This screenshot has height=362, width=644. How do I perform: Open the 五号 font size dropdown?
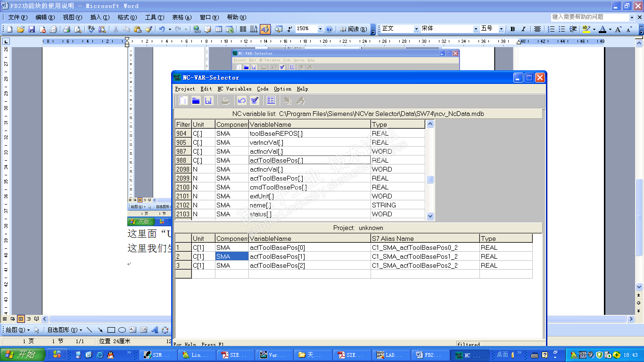pos(501,29)
